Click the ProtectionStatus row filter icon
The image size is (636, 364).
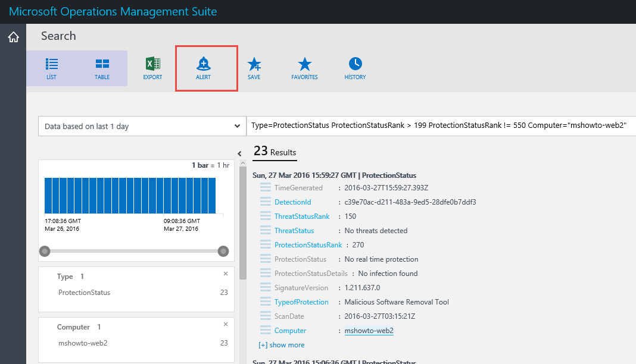coord(265,258)
